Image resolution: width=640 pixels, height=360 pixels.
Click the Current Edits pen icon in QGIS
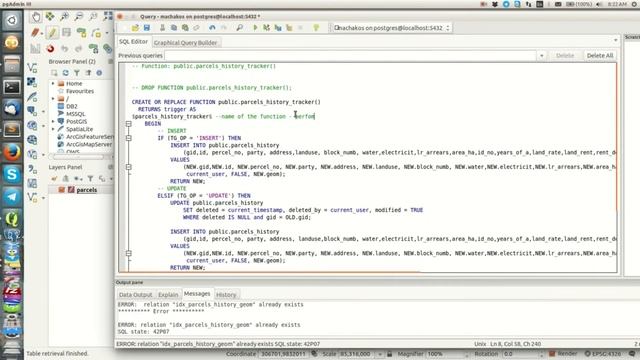pyautogui.click(x=36, y=32)
